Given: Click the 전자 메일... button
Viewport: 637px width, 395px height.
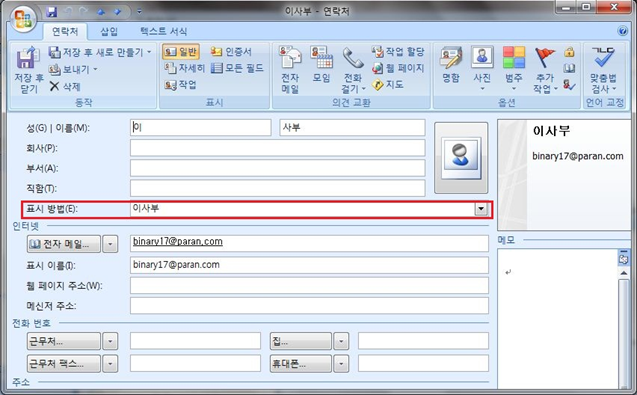Looking at the screenshot, I should pos(64,244).
